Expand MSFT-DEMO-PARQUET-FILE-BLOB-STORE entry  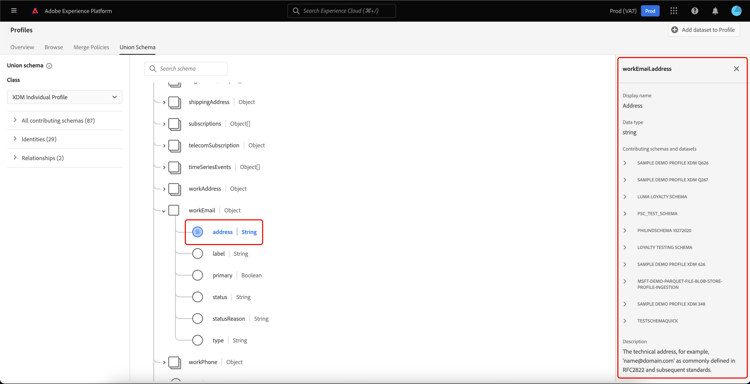pos(625,281)
